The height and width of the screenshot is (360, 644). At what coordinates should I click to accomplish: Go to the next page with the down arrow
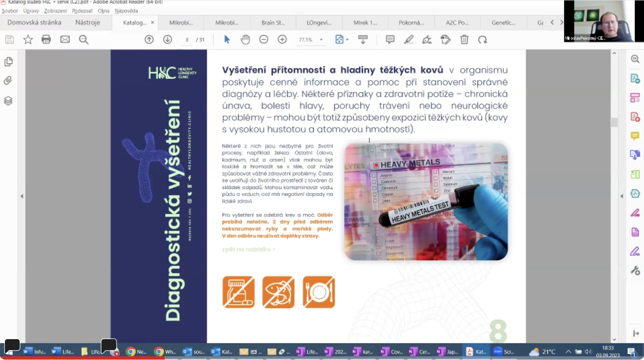(x=168, y=40)
